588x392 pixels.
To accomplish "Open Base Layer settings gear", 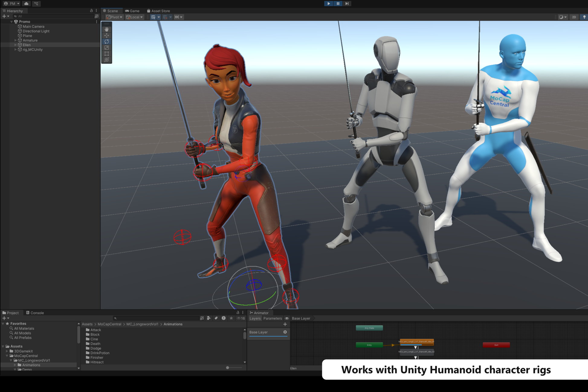I will pyautogui.click(x=285, y=332).
